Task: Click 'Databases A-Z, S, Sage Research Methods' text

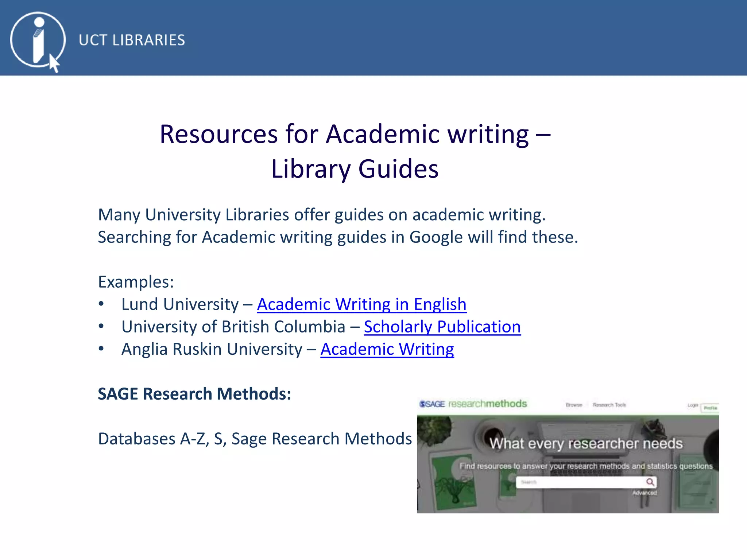Action: (255, 439)
